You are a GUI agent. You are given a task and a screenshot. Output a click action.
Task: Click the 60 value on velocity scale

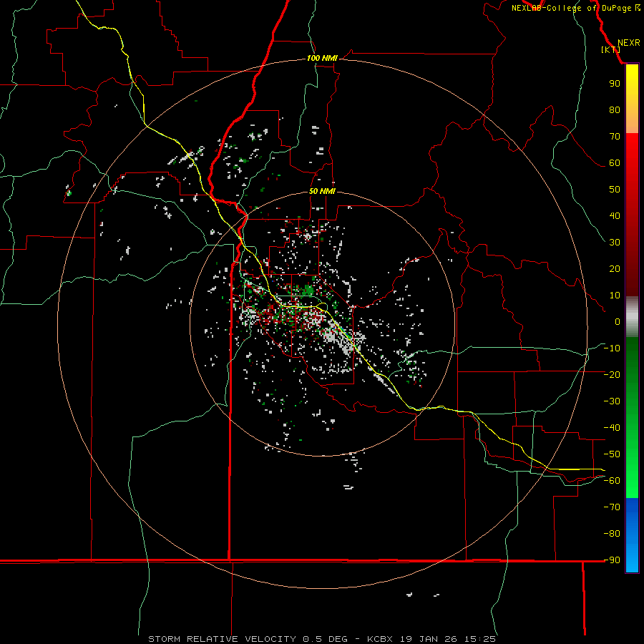pos(615,163)
